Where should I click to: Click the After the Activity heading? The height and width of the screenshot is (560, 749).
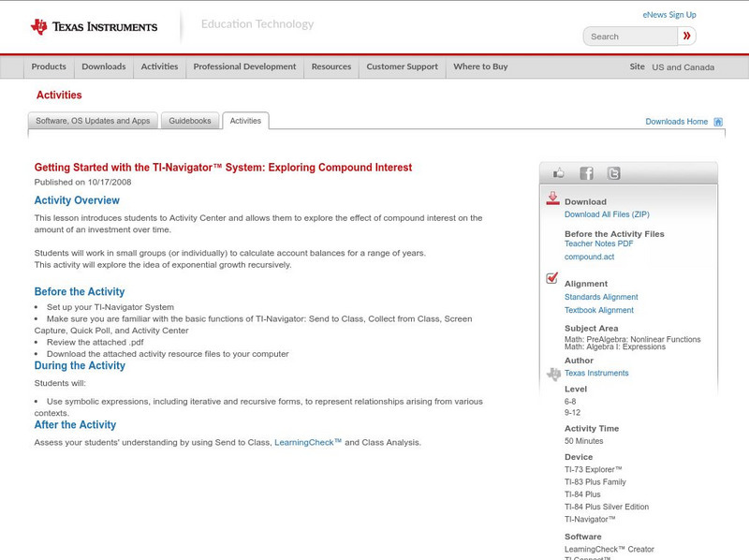tap(75, 425)
